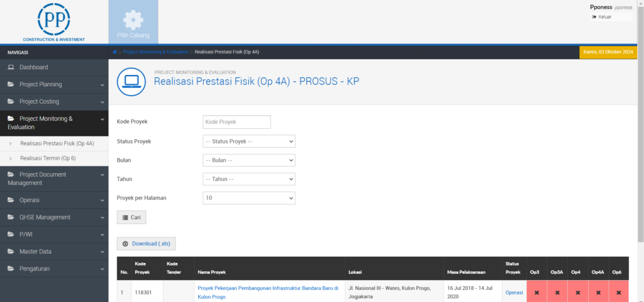This screenshot has width=644, height=302.
Task: Click the Dashboard laptop icon in sidebar
Action: 11,67
